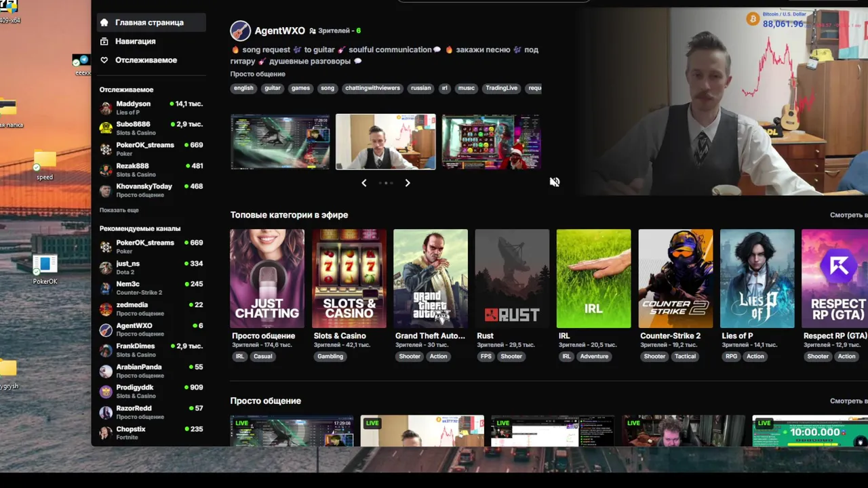The image size is (868, 488).
Task: Open Slots & Casino category cover
Action: [349, 279]
